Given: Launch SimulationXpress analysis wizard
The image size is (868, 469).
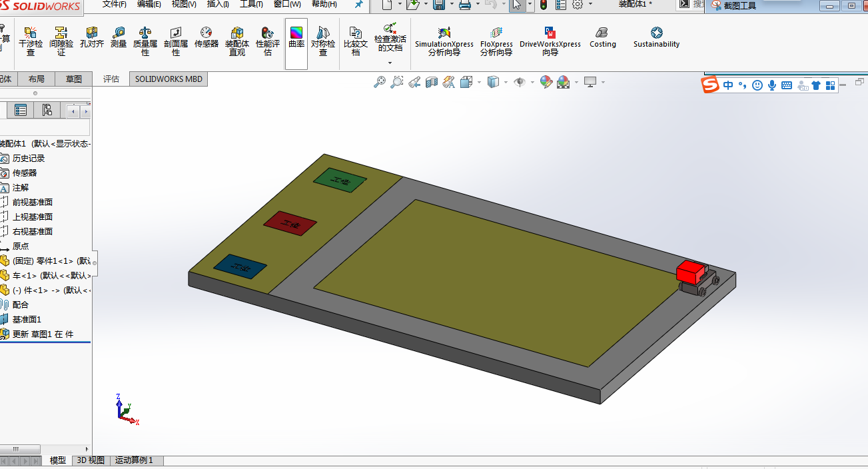Looking at the screenshot, I should (444, 41).
